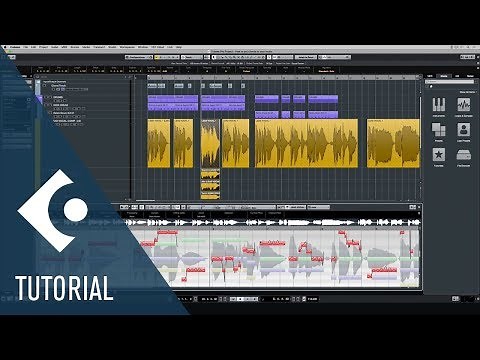Open the Instruments piano-keys icon in Media rack
Image resolution: width=480 pixels, height=360 pixels.
[439, 105]
